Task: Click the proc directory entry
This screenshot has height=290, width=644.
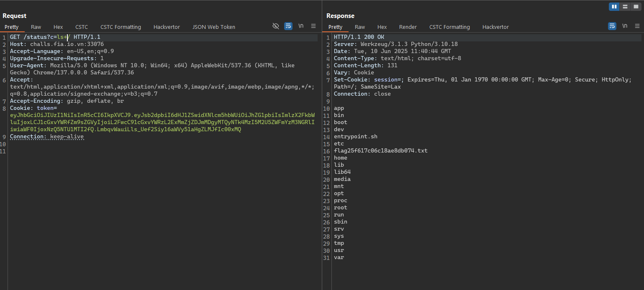Action: click(x=341, y=200)
